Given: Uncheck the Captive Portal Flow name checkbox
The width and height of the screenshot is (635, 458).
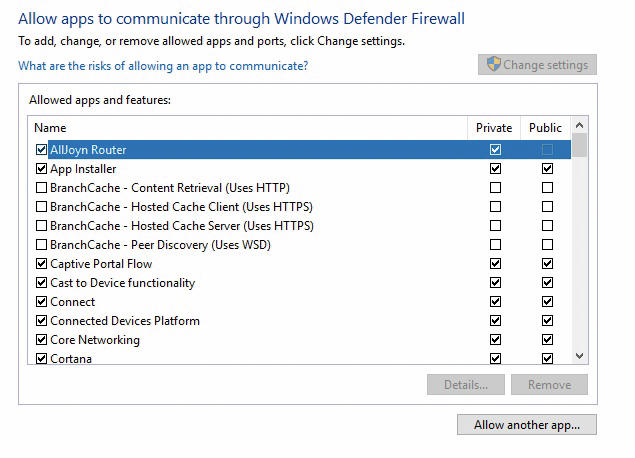Looking at the screenshot, I should click(x=41, y=264).
